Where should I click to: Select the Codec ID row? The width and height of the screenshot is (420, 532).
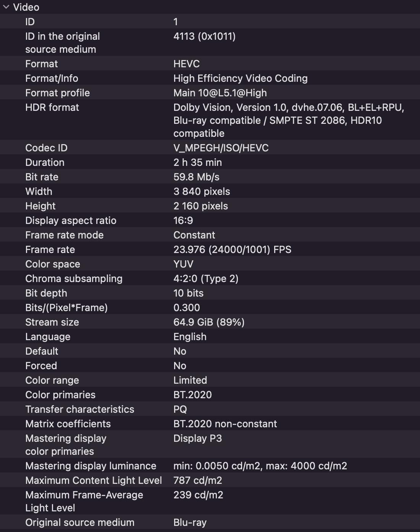click(210, 148)
